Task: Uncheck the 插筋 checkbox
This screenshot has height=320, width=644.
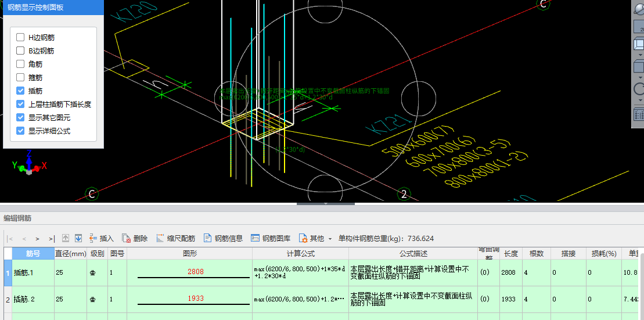Action: [20, 91]
